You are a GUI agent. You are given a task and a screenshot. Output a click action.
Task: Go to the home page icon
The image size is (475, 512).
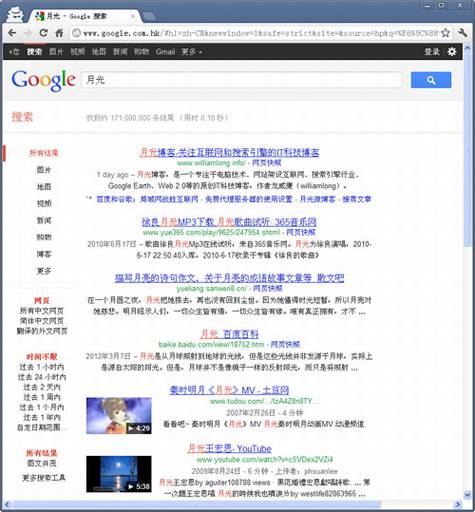[x=59, y=33]
